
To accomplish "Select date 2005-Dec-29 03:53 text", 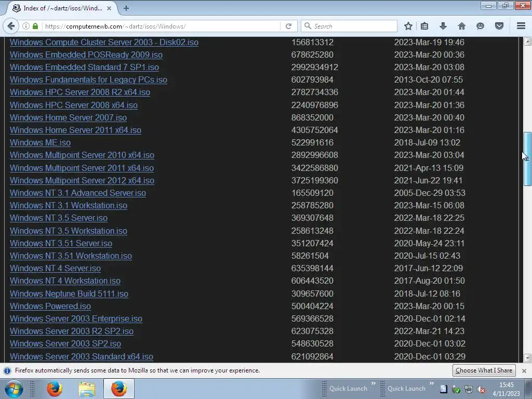I will tap(430, 193).
